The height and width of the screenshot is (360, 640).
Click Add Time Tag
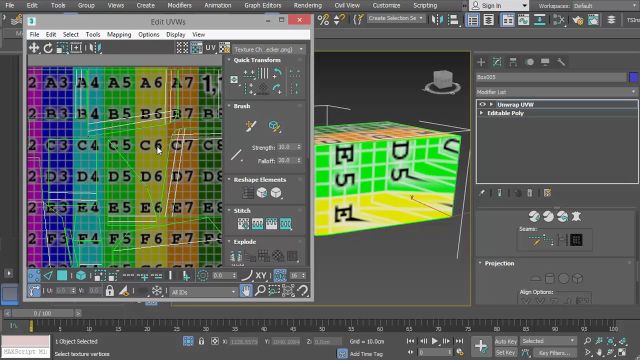pos(366,354)
